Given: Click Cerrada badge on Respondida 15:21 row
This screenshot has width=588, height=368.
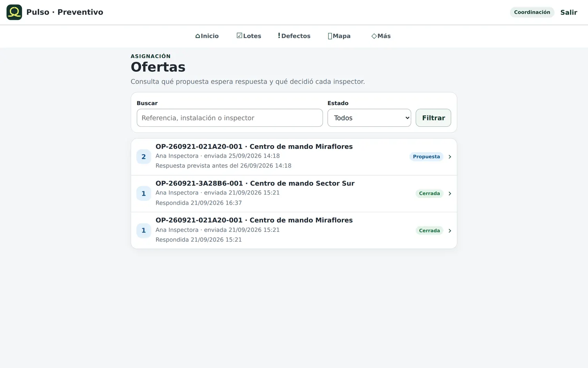Looking at the screenshot, I should point(429,231).
